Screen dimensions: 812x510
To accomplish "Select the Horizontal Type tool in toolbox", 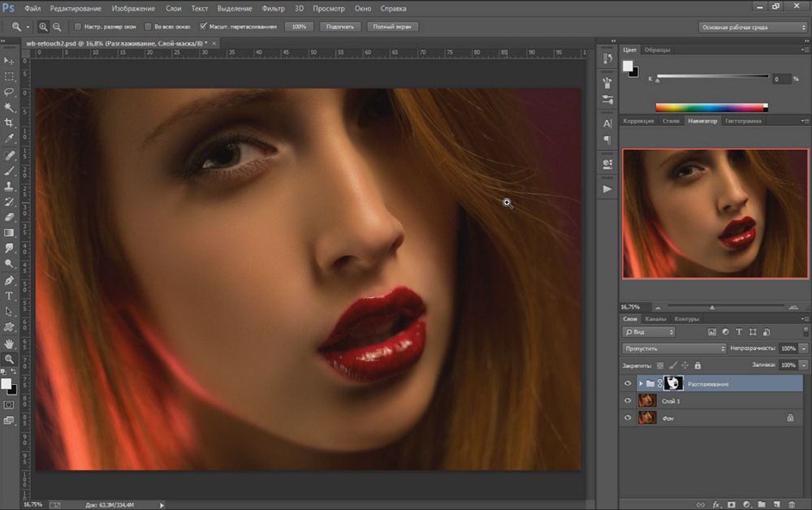I will click(x=10, y=296).
